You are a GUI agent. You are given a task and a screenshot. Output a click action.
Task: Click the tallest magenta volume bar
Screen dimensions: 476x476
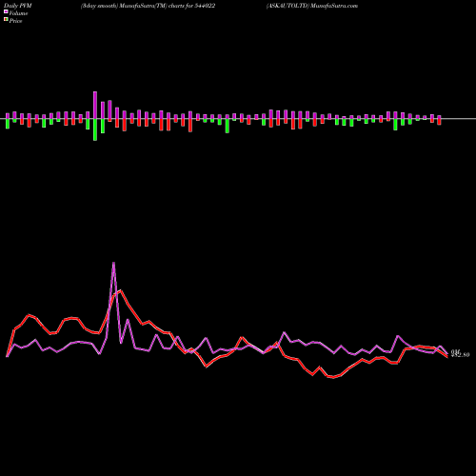95,106
